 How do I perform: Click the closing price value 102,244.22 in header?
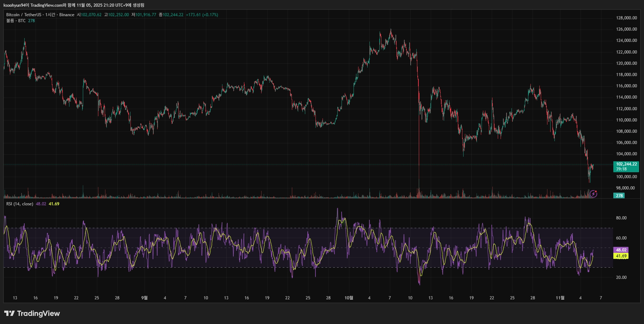(x=173, y=15)
